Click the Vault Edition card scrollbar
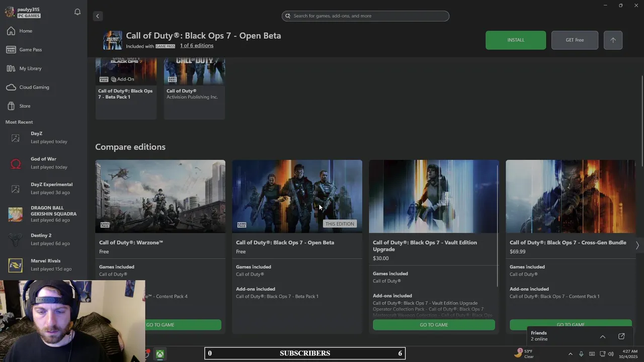This screenshot has height=362, width=644. tap(498, 226)
